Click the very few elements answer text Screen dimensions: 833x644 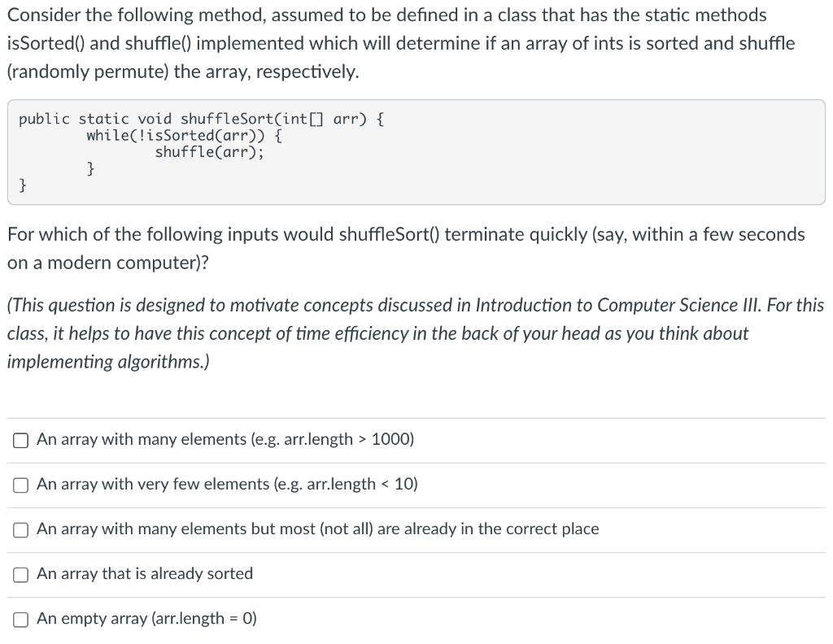point(227,484)
